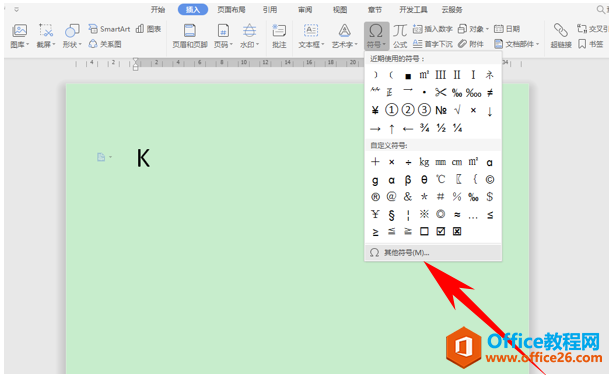Insert the cm unit symbol
The width and height of the screenshot is (609, 375).
click(x=457, y=161)
